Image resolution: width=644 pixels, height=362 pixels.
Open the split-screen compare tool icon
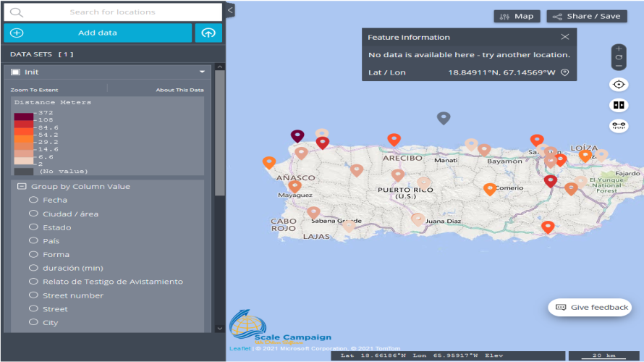[x=619, y=104]
